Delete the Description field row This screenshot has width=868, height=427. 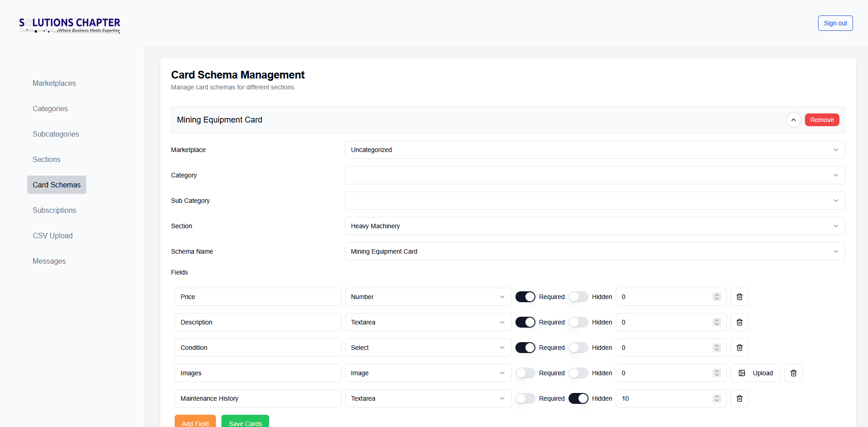click(x=739, y=322)
